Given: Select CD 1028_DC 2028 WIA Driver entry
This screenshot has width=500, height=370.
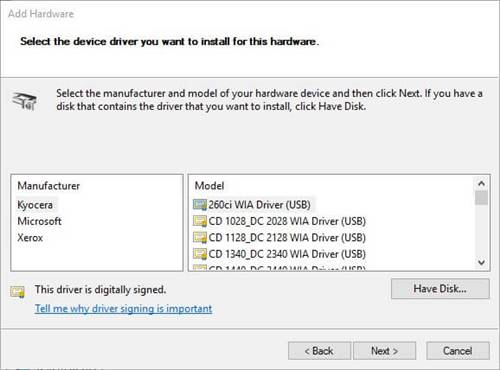Looking at the screenshot, I should pos(287,221).
